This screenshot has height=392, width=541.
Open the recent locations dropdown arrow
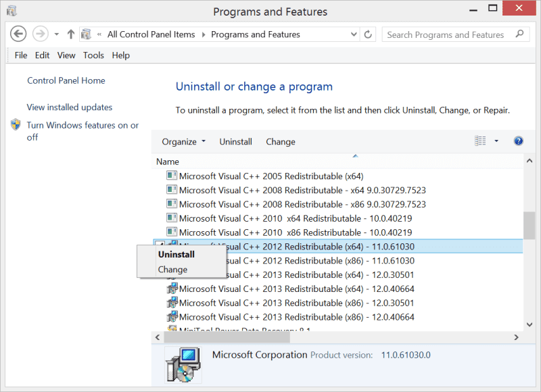[x=57, y=34]
